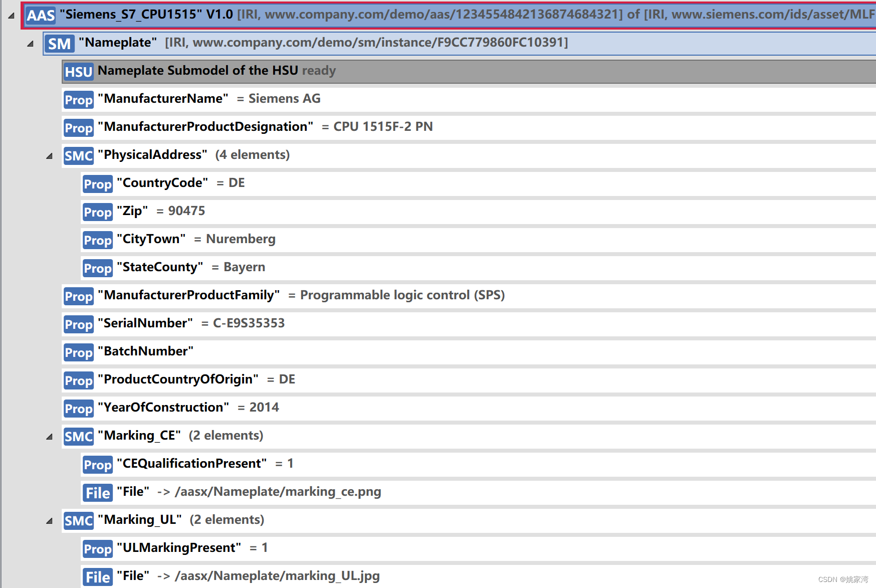876x588 pixels.
Task: Click Prop badge beside ProductCountryOfOrigin
Action: pos(79,380)
